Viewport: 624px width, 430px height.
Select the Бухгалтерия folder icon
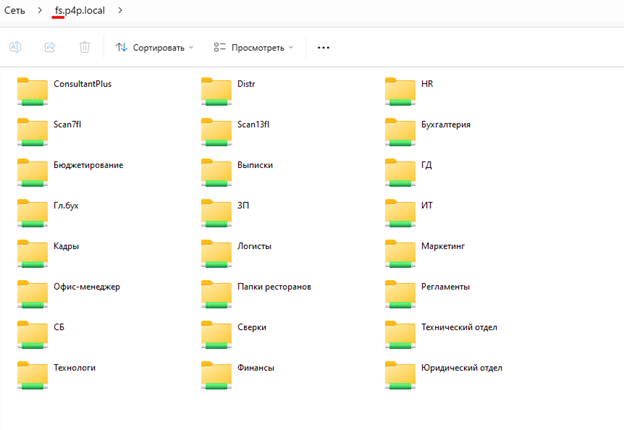click(x=400, y=131)
